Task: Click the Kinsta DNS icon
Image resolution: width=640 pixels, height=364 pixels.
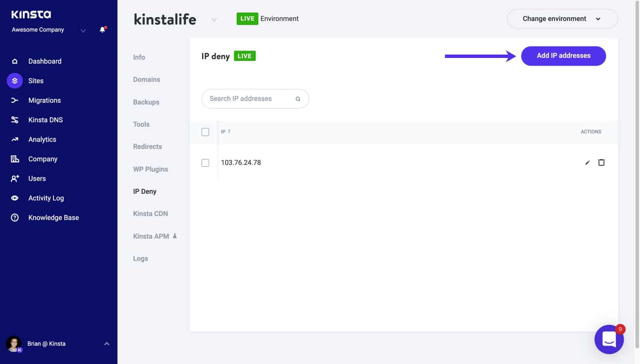Action: point(15,120)
